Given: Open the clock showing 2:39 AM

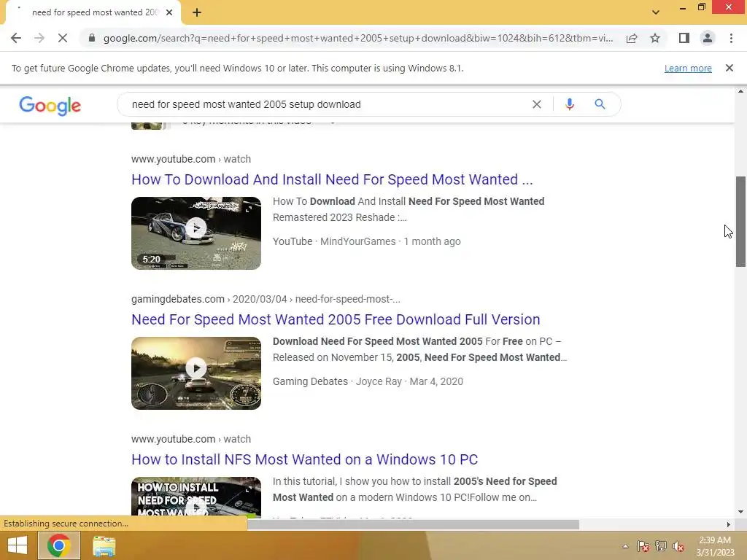Looking at the screenshot, I should tap(715, 546).
